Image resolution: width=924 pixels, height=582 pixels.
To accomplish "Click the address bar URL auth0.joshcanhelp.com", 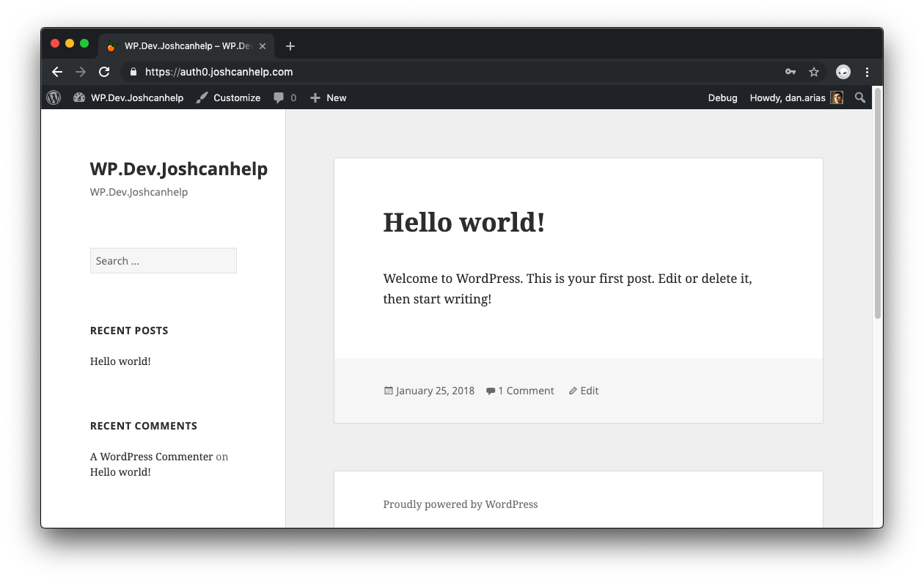I will coord(219,72).
